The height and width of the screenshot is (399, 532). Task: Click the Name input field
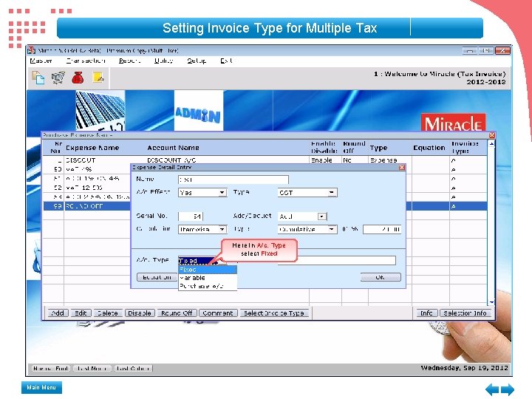(x=233, y=180)
